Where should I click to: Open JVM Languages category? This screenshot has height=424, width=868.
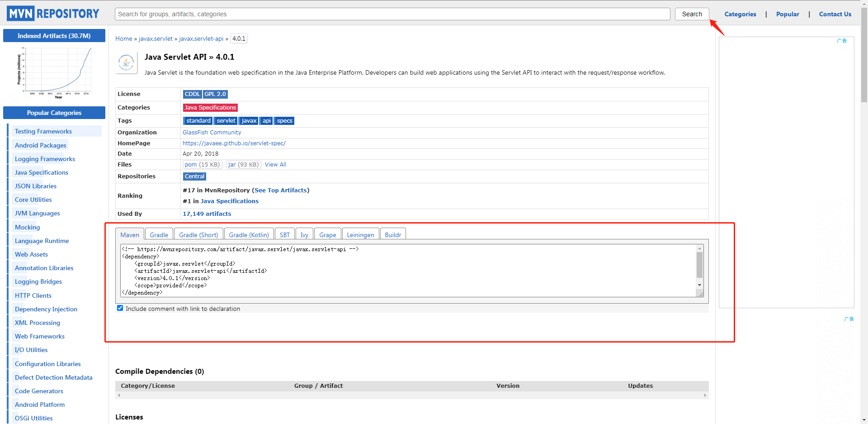(37, 213)
